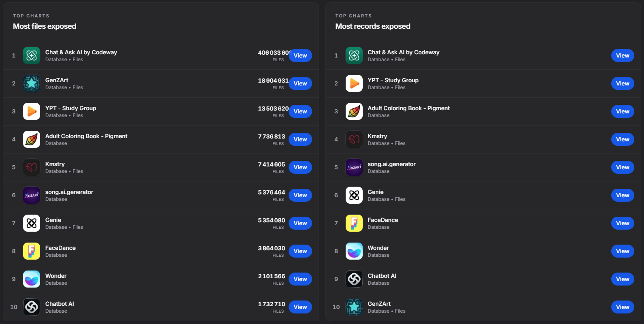The height and width of the screenshot is (324, 644).
Task: View FaceDance entry in records exposed list
Action: coord(623,223)
